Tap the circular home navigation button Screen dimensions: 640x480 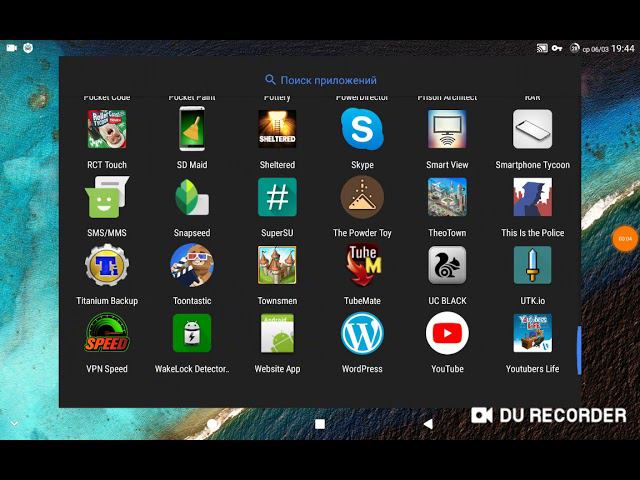point(212,424)
